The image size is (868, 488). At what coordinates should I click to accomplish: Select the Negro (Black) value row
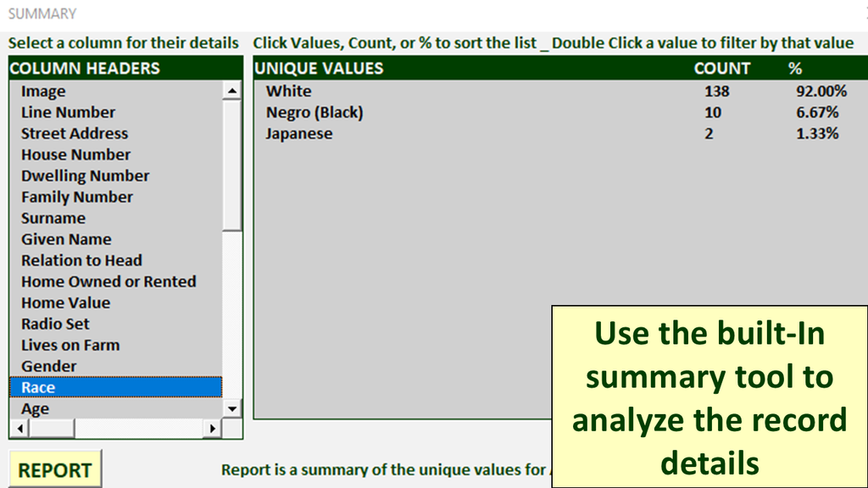314,113
